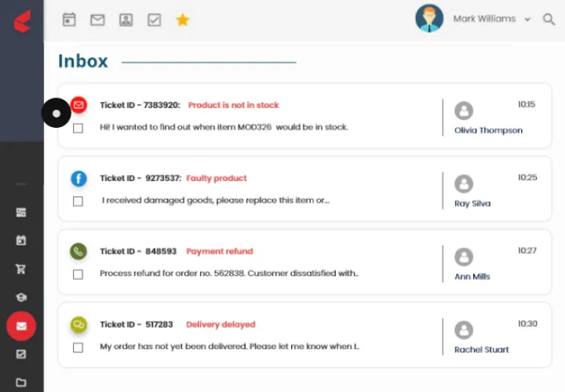Open the folder icon in left sidebar

[x=21, y=383]
